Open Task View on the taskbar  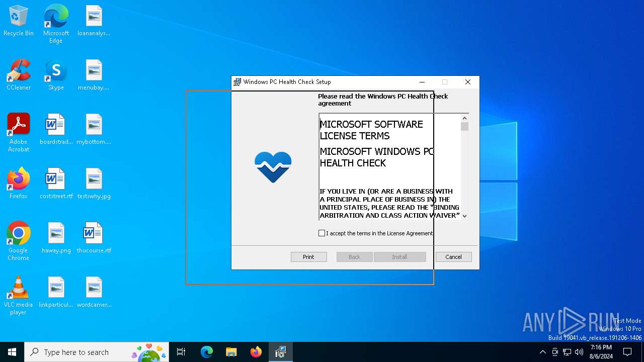pyautogui.click(x=181, y=352)
